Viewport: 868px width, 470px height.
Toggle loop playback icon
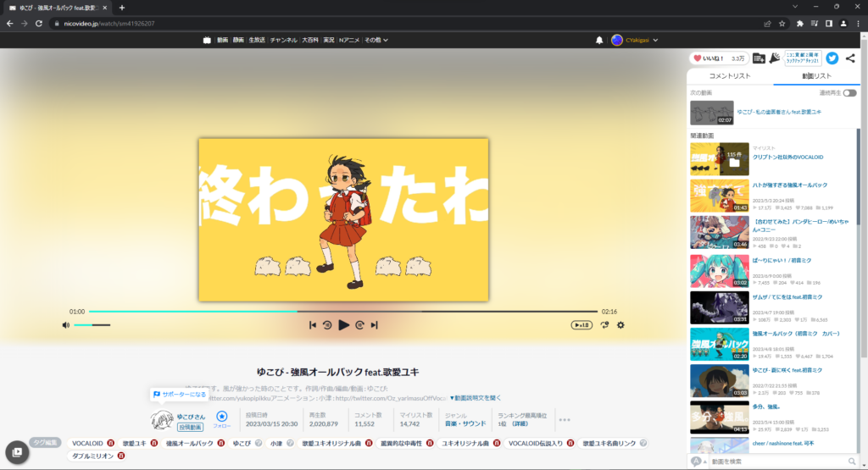click(604, 325)
